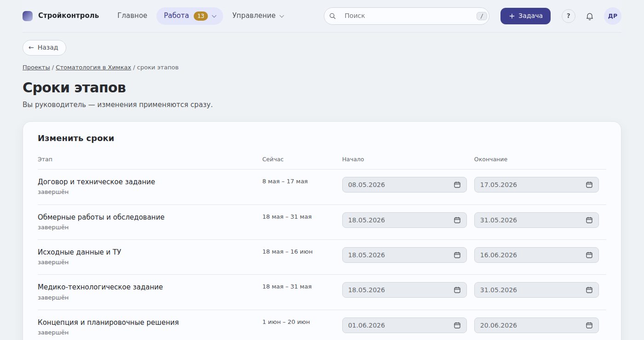Select end date field 31.05.2026 for Медико-технологическое задание
Viewport: 644px width, 340px height.
[x=536, y=290]
